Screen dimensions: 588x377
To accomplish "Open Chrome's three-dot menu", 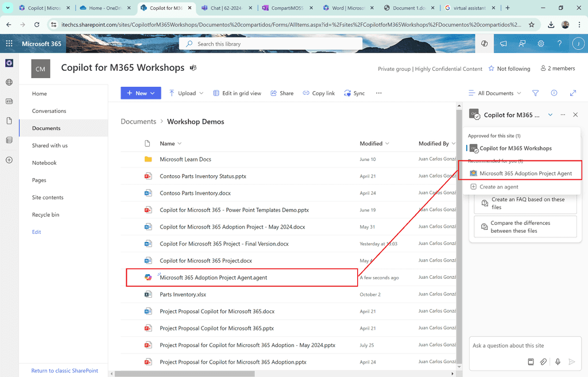I will pos(579,25).
